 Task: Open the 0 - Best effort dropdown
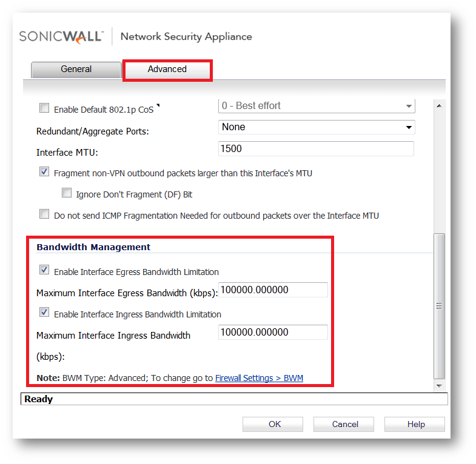point(317,106)
